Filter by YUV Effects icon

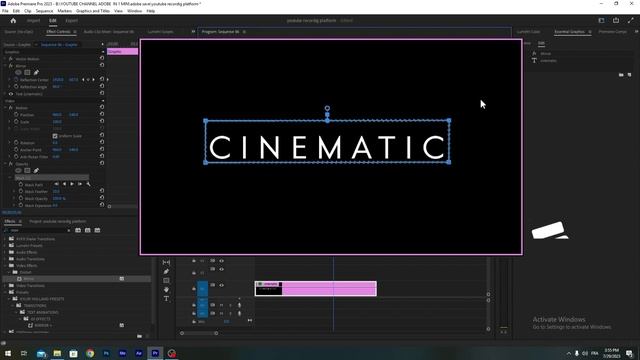pyautogui.click(x=97, y=230)
